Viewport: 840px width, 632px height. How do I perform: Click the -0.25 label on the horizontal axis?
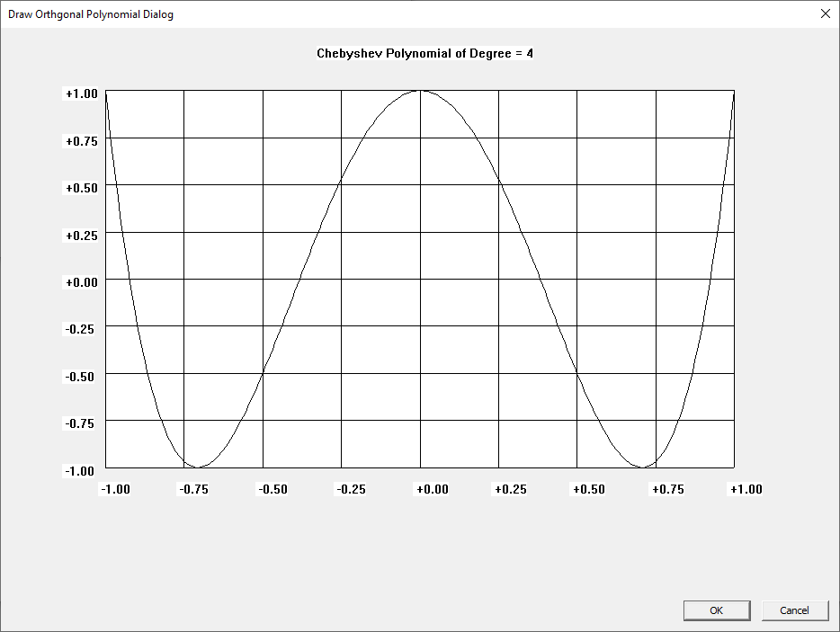[x=352, y=489]
